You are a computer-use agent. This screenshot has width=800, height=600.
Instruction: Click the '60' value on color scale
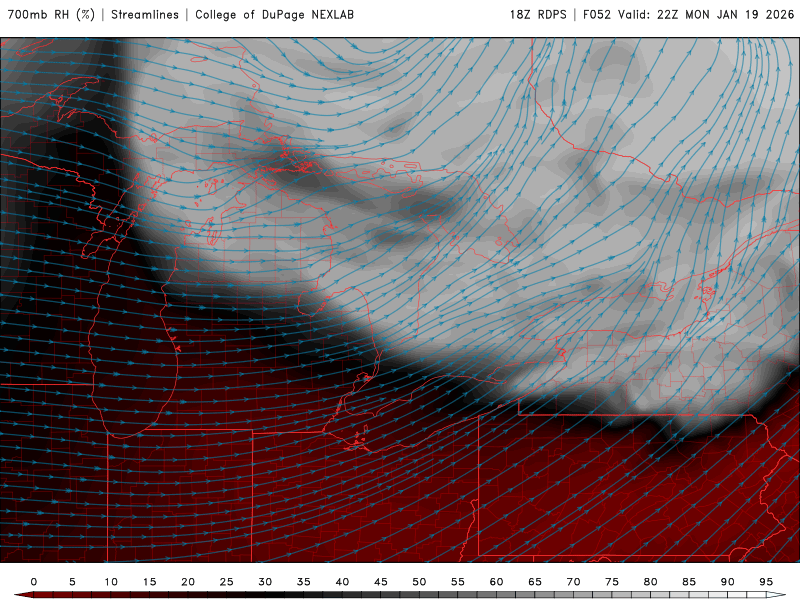(x=496, y=582)
